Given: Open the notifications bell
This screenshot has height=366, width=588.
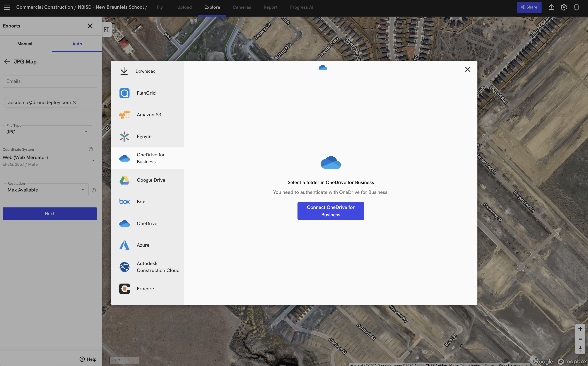Looking at the screenshot, I should tap(576, 7).
